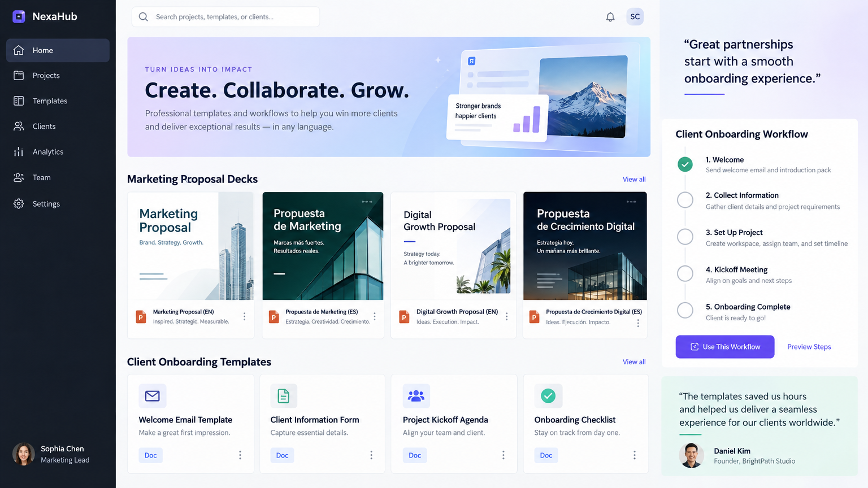Screen dimensions: 868x488
Task: Toggle the completed 1. Welcome step
Action: pyautogui.click(x=685, y=164)
